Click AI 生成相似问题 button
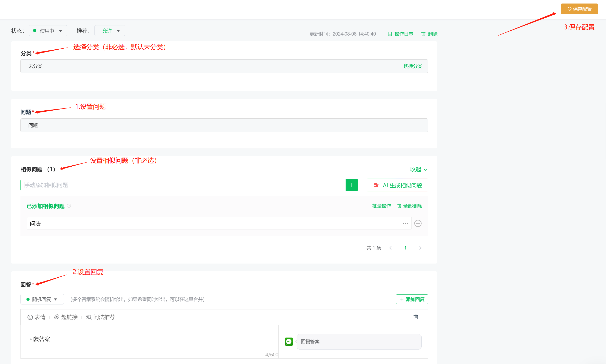The height and width of the screenshot is (364, 606). tap(397, 185)
